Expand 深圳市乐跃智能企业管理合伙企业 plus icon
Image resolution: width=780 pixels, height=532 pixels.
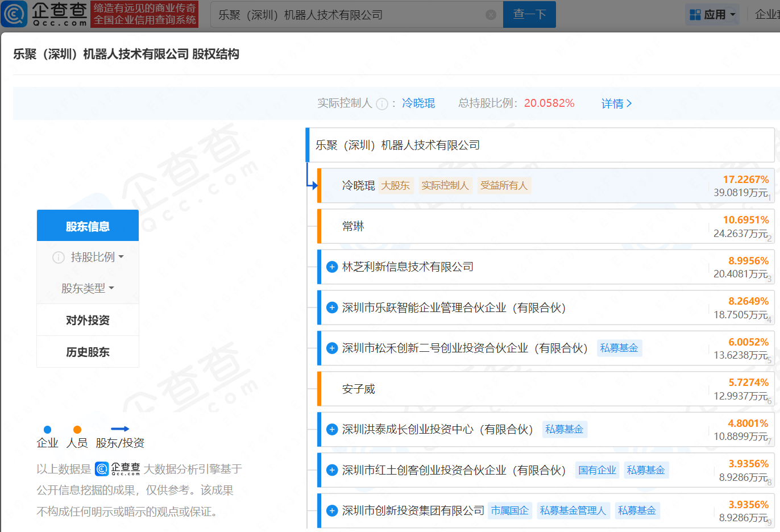(332, 307)
